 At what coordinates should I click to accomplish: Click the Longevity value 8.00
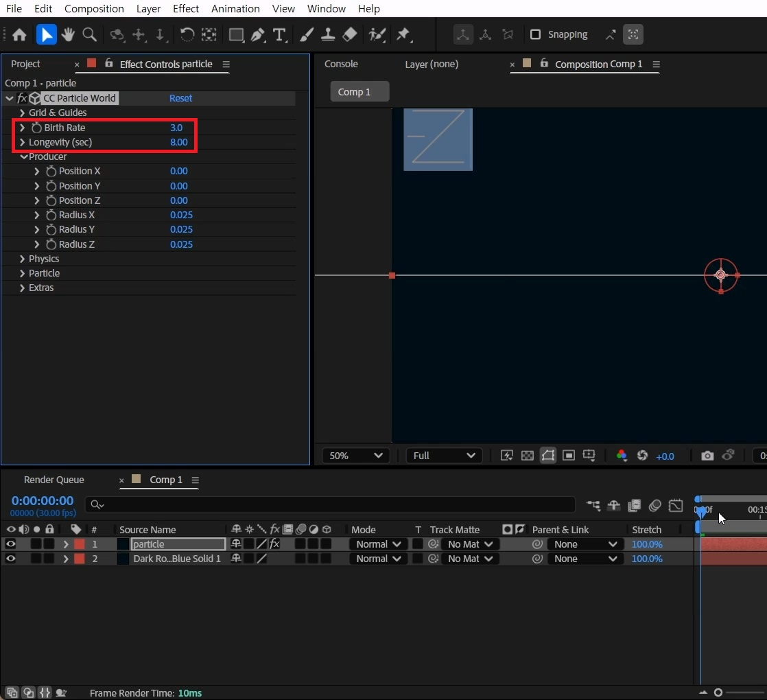pos(179,142)
